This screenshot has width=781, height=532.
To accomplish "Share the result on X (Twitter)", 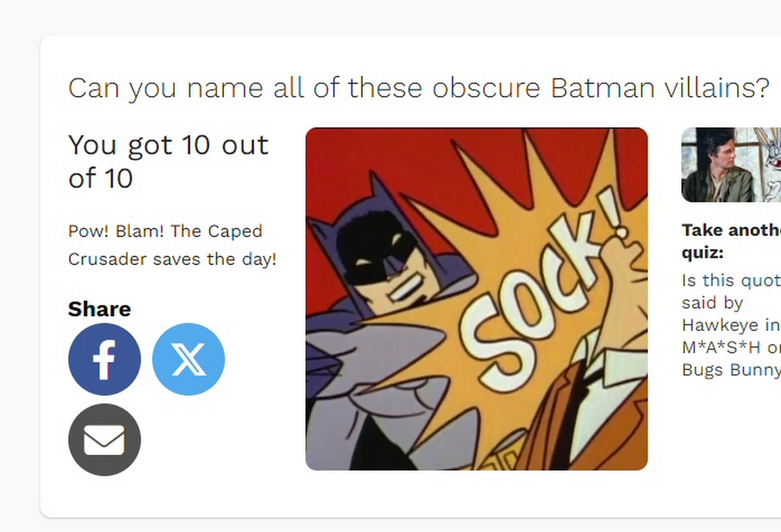I will point(188,359).
